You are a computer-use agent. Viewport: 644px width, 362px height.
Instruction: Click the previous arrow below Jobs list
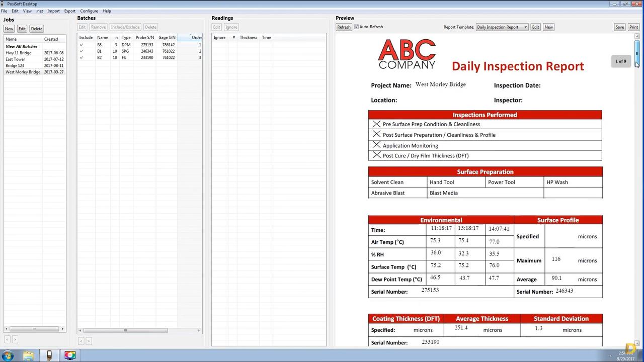click(x=8, y=340)
